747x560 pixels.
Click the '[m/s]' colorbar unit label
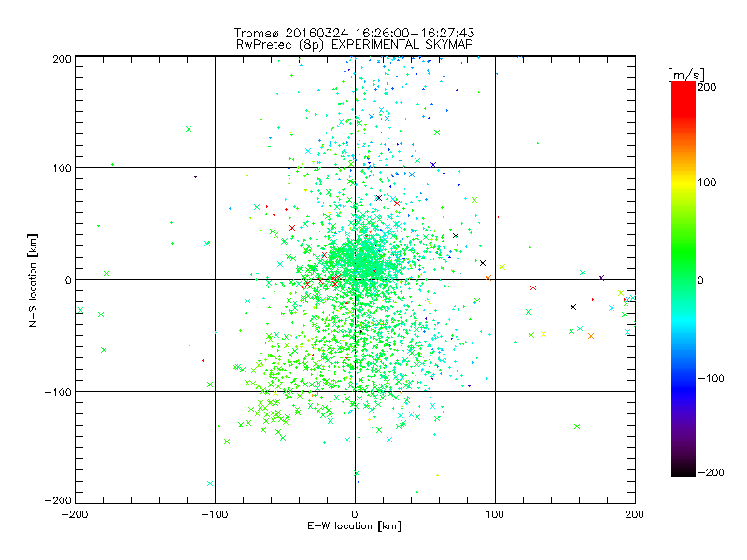click(686, 75)
